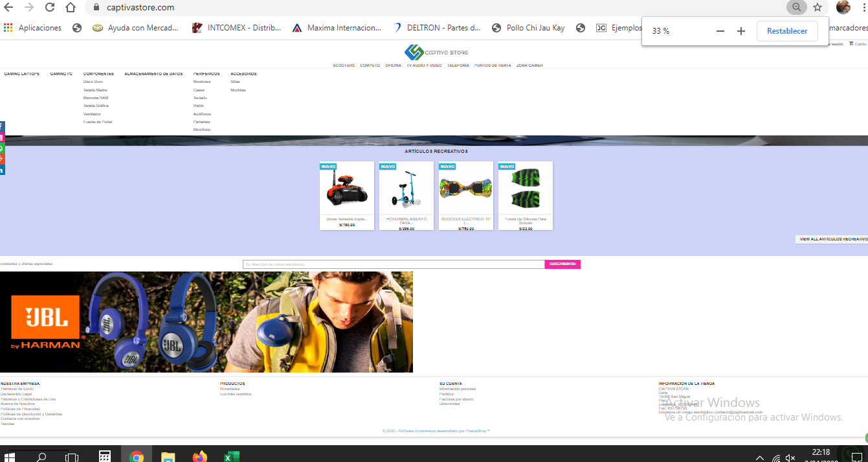The width and height of the screenshot is (868, 462).
Task: Open the TELEFONÍA menu
Action: tap(458, 65)
